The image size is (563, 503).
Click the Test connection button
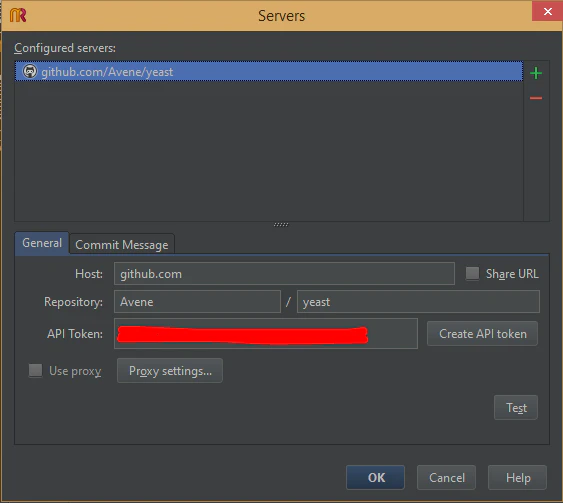point(516,407)
